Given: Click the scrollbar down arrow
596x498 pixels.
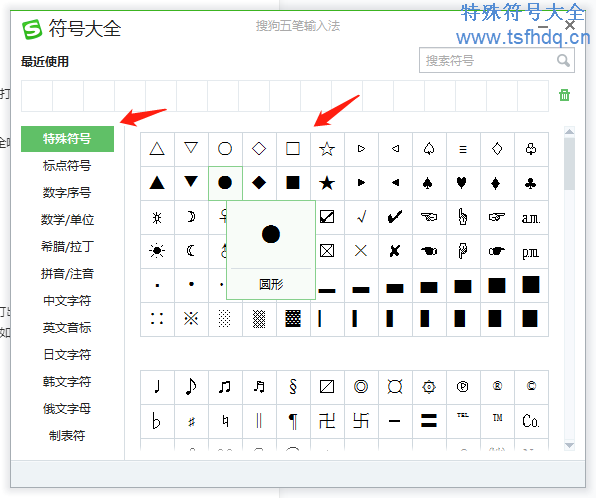Looking at the screenshot, I should [569, 445].
